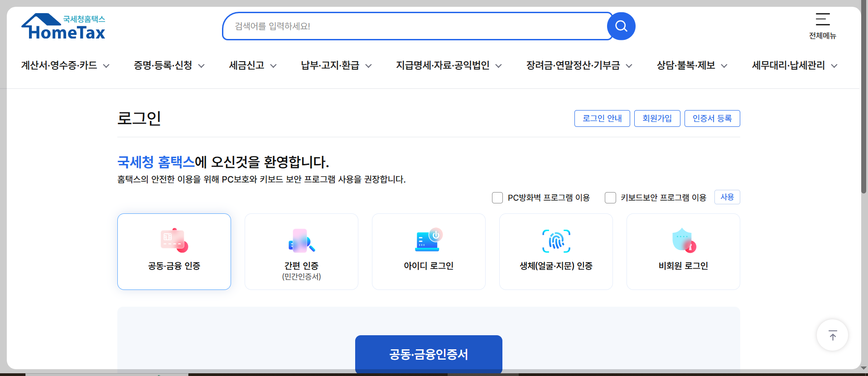
Task: Select the 생체(얼굴·지문) 인증 label
Action: coord(556,266)
